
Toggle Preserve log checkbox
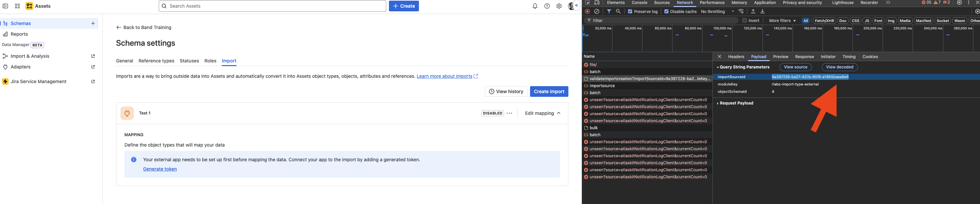click(x=630, y=11)
